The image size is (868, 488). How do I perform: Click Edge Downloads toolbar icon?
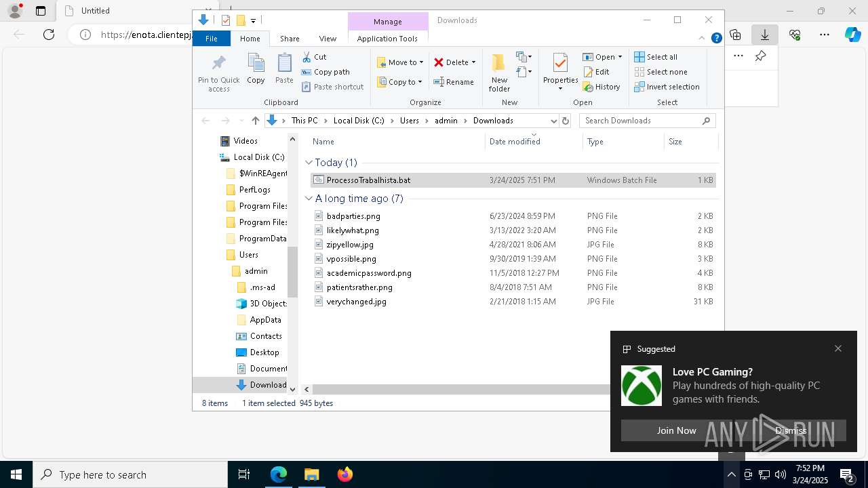click(x=764, y=35)
